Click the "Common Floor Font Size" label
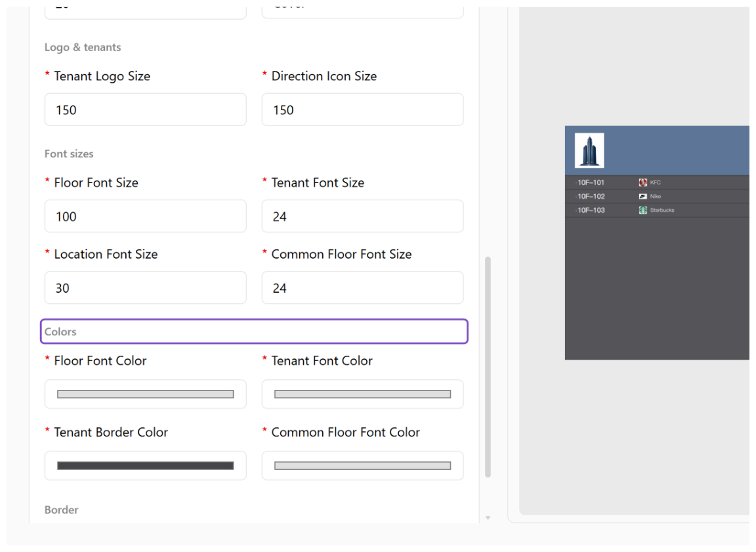This screenshot has height=552, width=756. (x=341, y=254)
